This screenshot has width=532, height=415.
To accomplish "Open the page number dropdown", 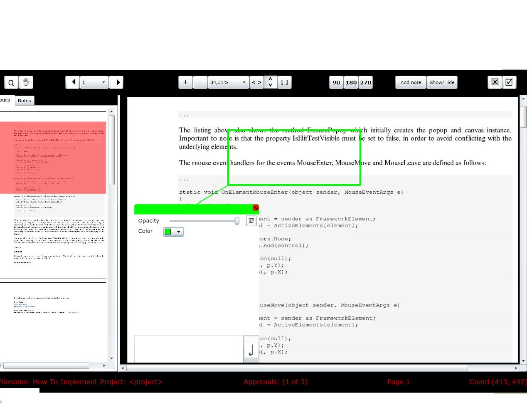I will (x=103, y=82).
